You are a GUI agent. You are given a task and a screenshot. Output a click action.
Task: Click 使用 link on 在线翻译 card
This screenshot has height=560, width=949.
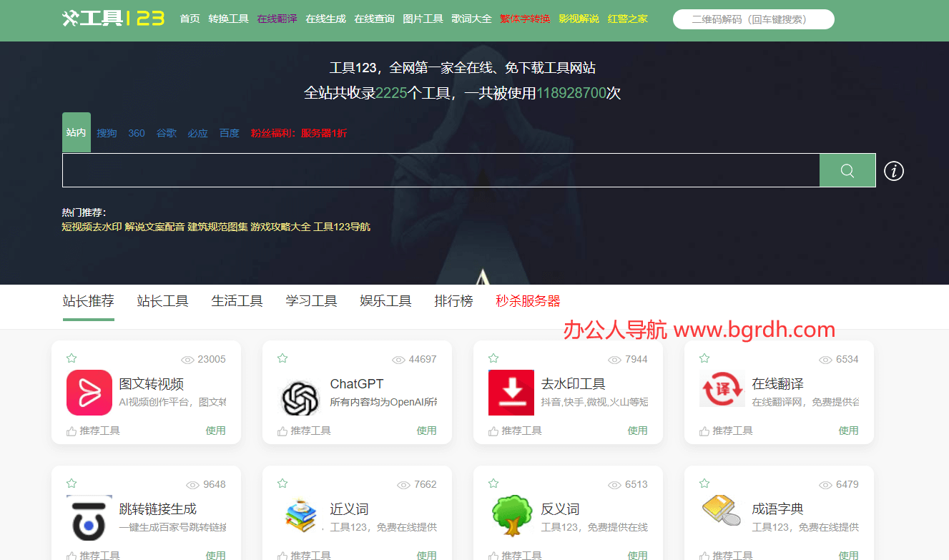[848, 431]
